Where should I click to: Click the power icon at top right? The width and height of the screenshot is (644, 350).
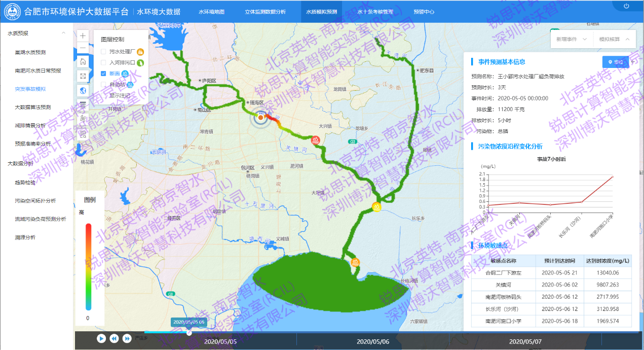[626, 6]
